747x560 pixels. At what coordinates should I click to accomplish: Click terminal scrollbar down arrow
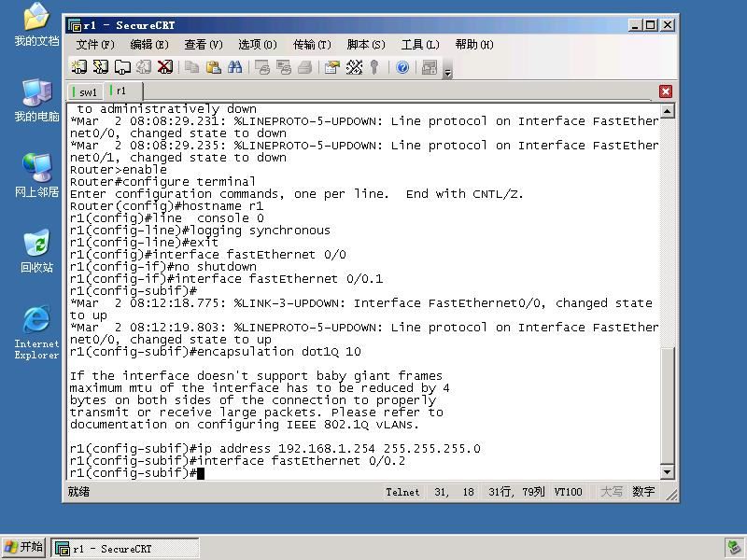click(668, 472)
